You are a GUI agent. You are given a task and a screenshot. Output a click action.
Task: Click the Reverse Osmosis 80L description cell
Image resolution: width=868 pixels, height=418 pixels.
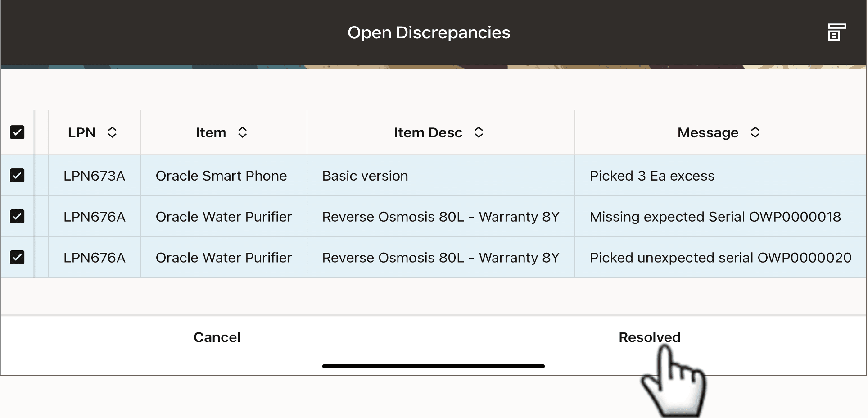pyautogui.click(x=441, y=216)
